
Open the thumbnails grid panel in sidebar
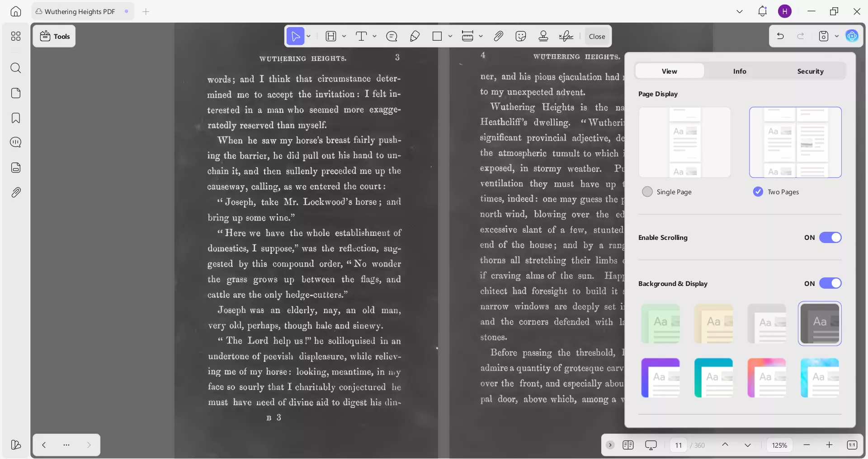(x=16, y=36)
